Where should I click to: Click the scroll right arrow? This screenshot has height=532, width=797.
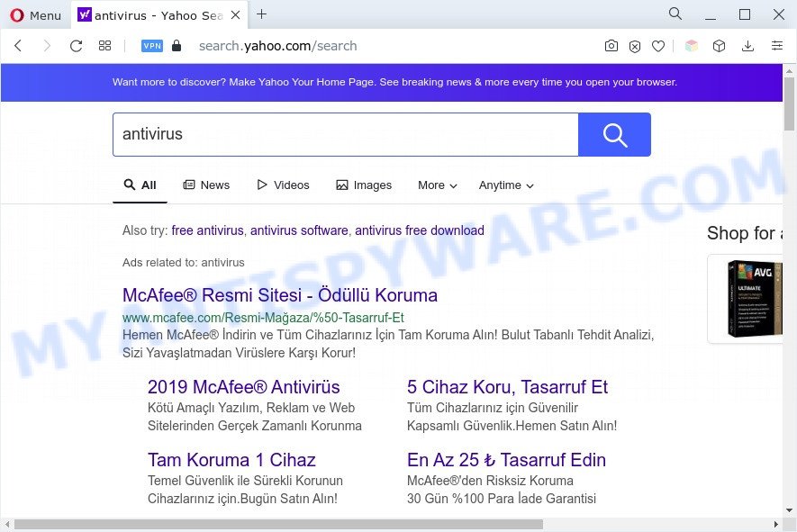coord(776,524)
